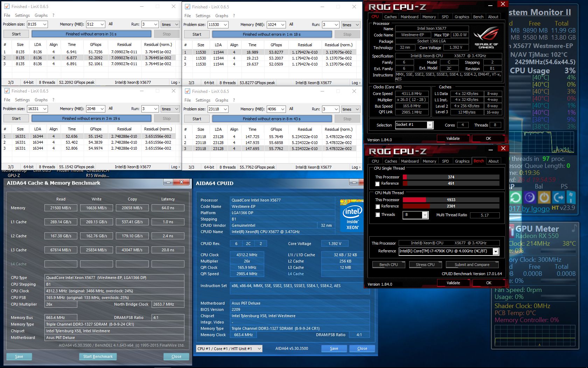The width and height of the screenshot is (588, 368).
Task: Open Memory dropdown showing 4096
Action: 283,109
